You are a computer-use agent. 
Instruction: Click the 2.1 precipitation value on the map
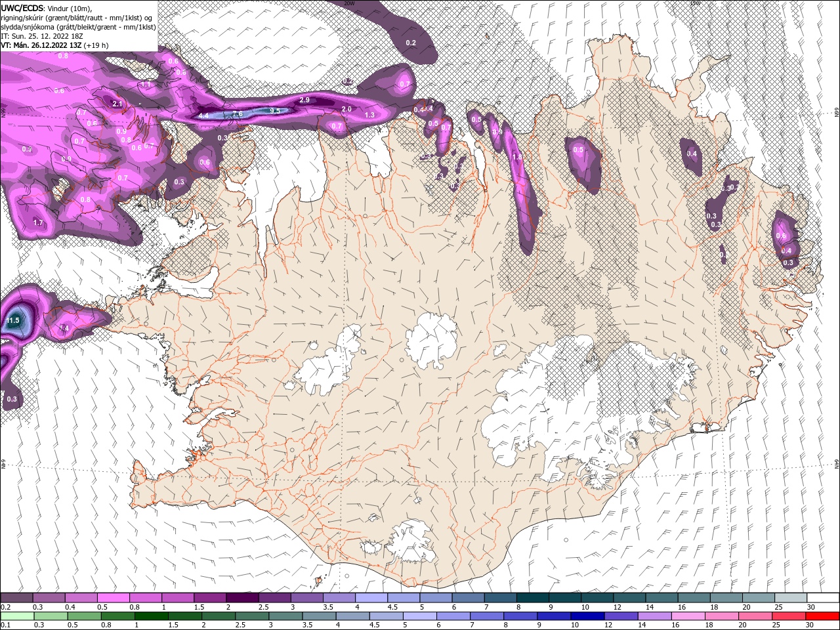pyautogui.click(x=118, y=104)
